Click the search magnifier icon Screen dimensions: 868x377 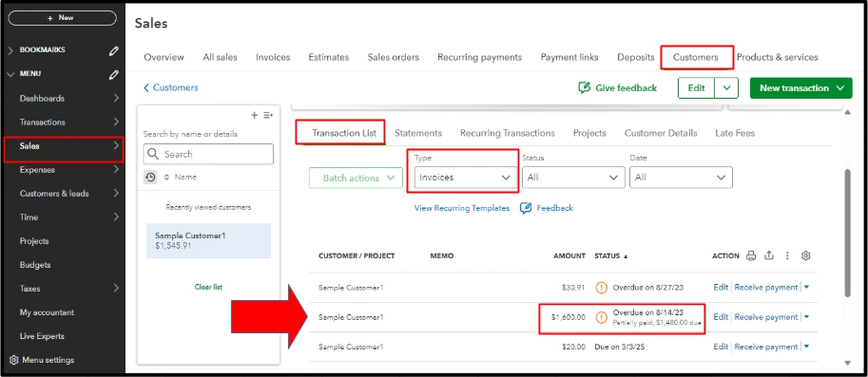[154, 154]
